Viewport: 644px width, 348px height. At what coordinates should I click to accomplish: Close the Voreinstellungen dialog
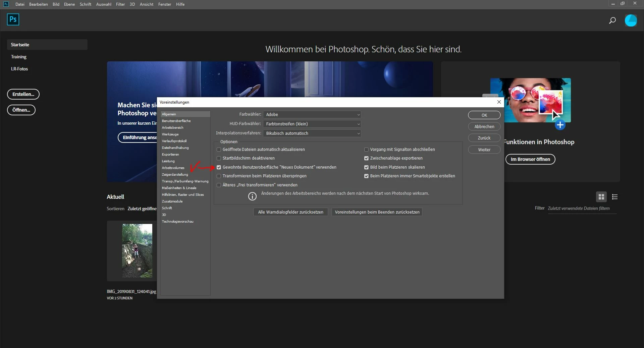(x=499, y=102)
